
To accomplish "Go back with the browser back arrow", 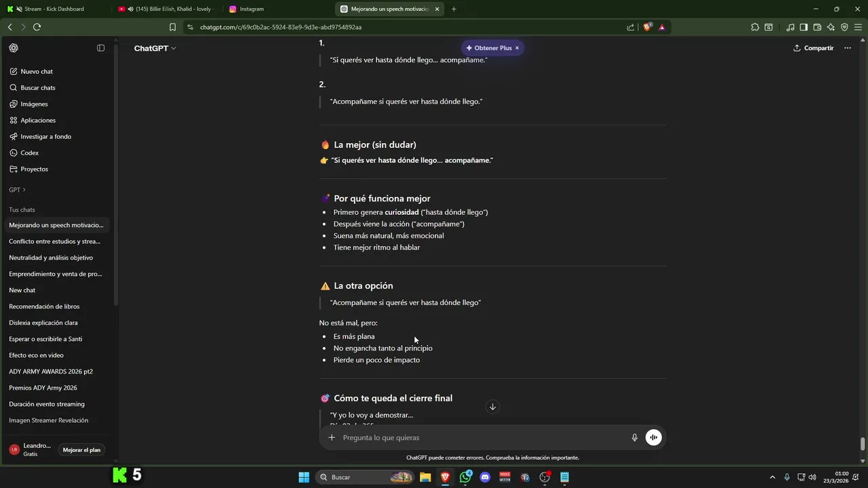I will point(9,27).
